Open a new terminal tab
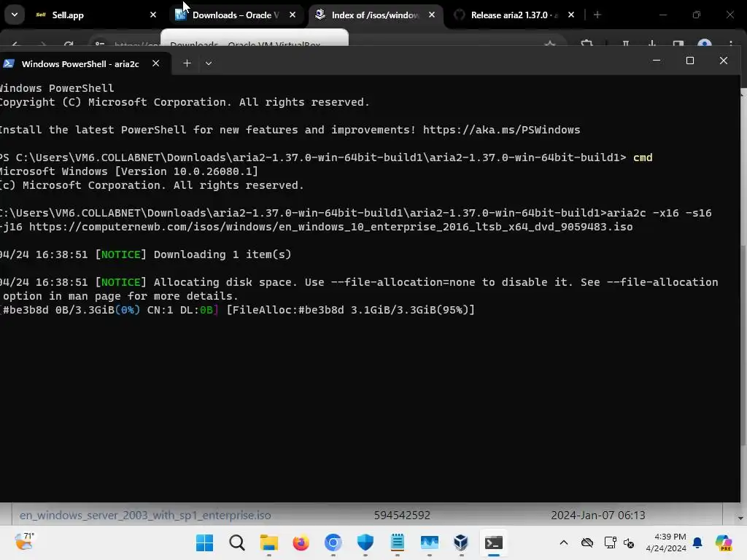747x560 pixels. pyautogui.click(x=187, y=63)
